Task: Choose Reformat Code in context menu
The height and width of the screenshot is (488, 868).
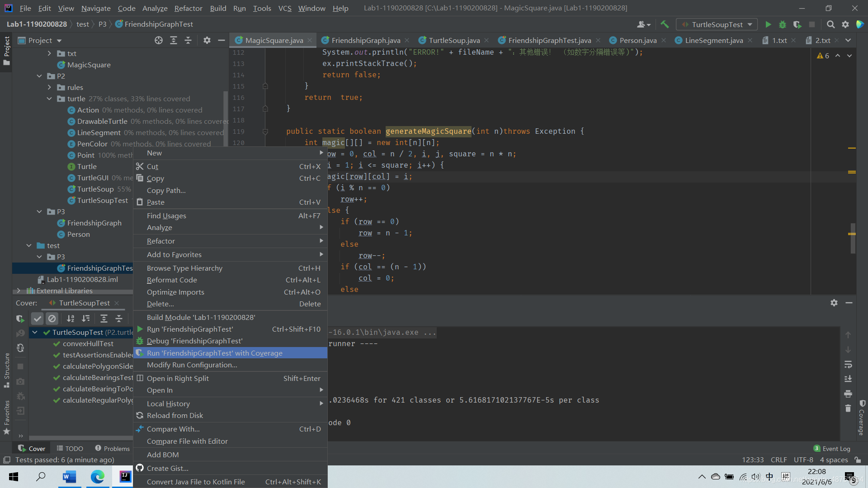Action: [230, 280]
